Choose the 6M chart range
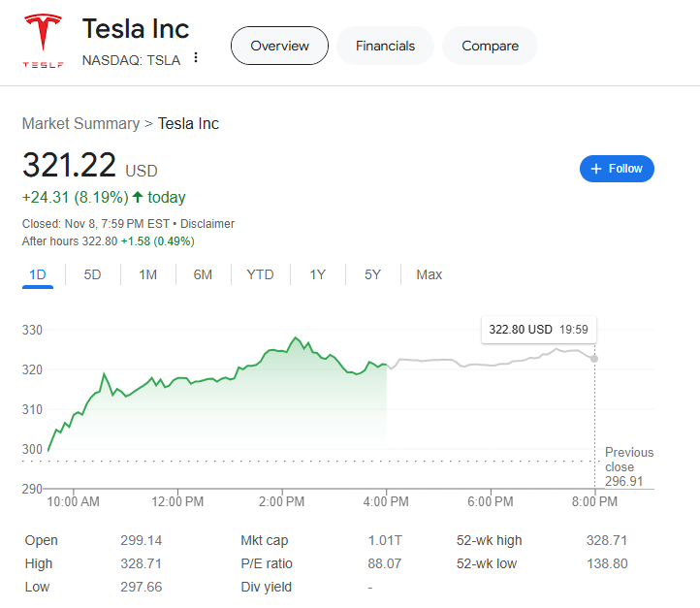This screenshot has width=700, height=608. point(203,274)
